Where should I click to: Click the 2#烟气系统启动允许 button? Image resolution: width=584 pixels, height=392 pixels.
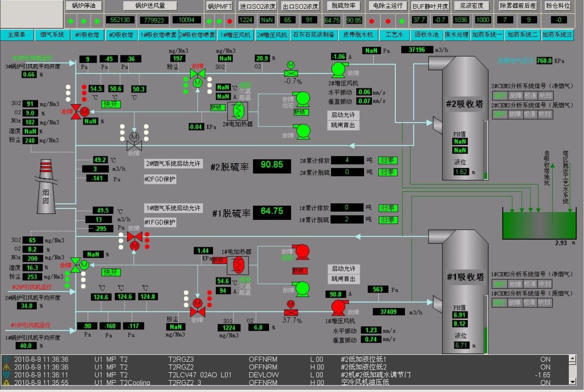tap(173, 163)
